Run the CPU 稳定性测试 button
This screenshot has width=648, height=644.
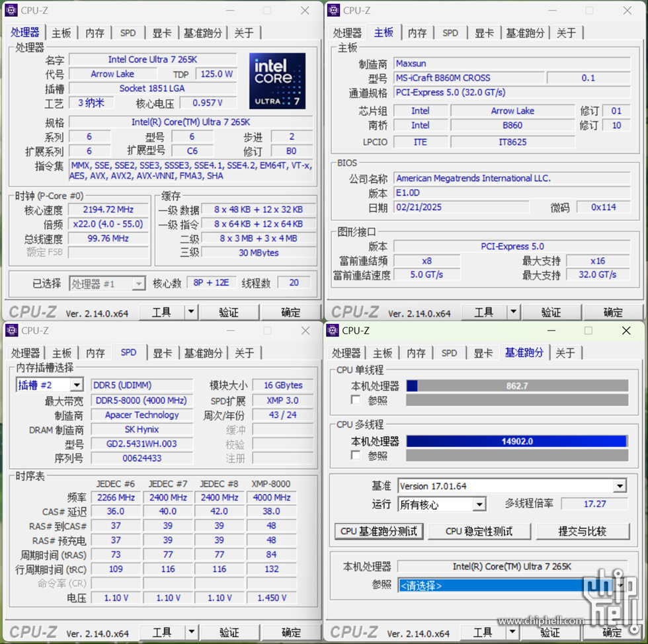point(479,531)
